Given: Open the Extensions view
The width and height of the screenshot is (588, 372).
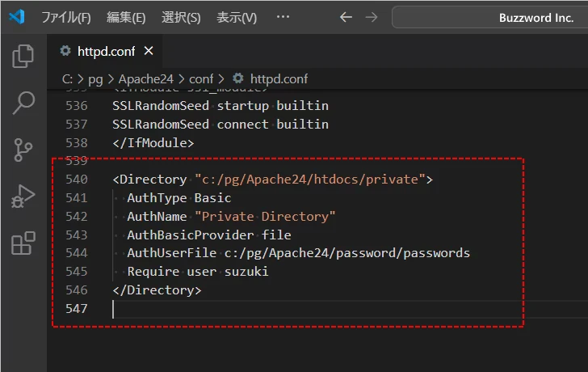Looking at the screenshot, I should tap(23, 243).
